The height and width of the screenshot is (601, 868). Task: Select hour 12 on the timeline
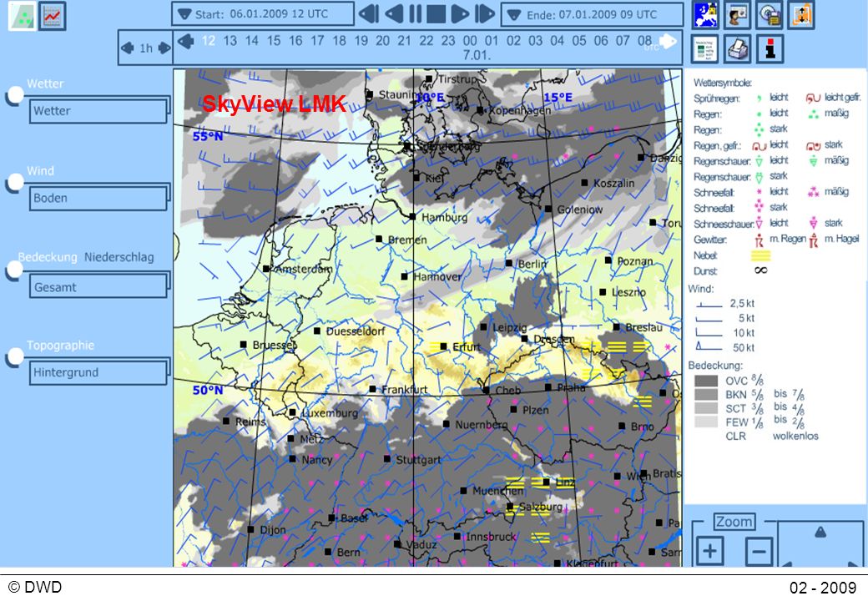tap(208, 40)
